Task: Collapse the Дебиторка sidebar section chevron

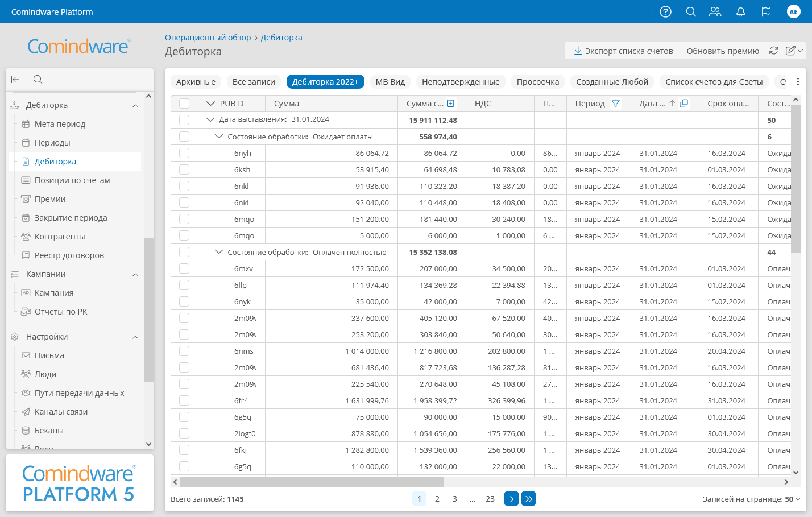Action: pyautogui.click(x=135, y=106)
